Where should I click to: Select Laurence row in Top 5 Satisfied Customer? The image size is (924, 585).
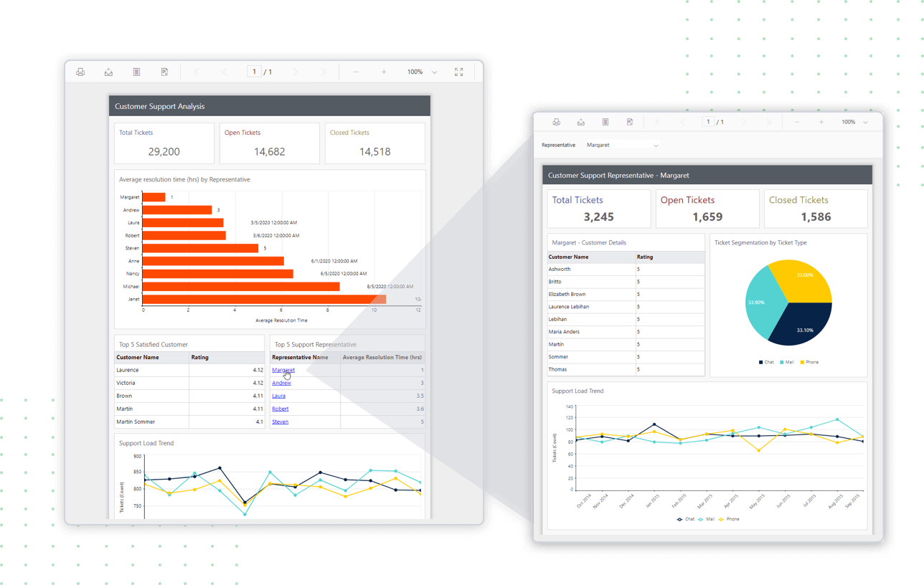[189, 370]
